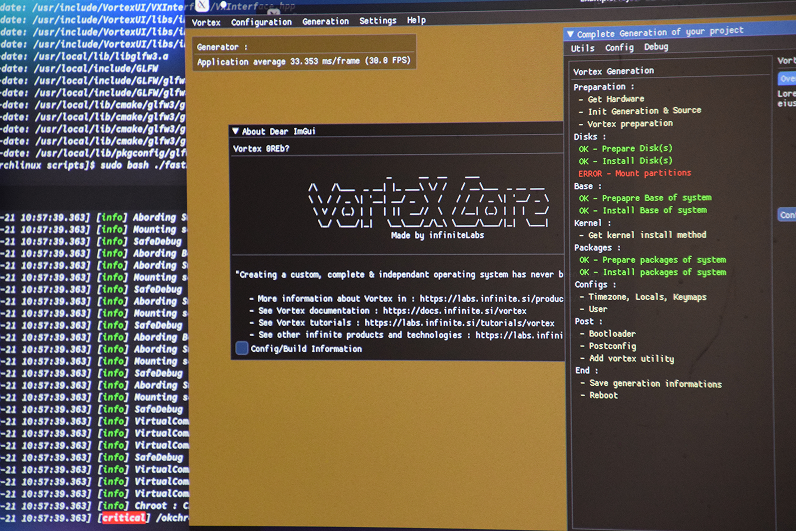Open the Config menu in generation window
The image size is (796, 531).
pos(619,47)
